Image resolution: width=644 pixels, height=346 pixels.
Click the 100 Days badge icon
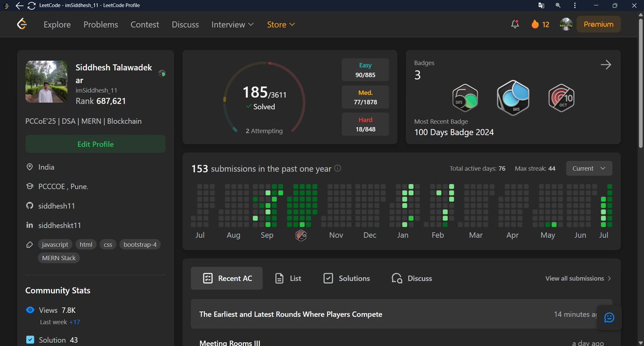tap(513, 97)
